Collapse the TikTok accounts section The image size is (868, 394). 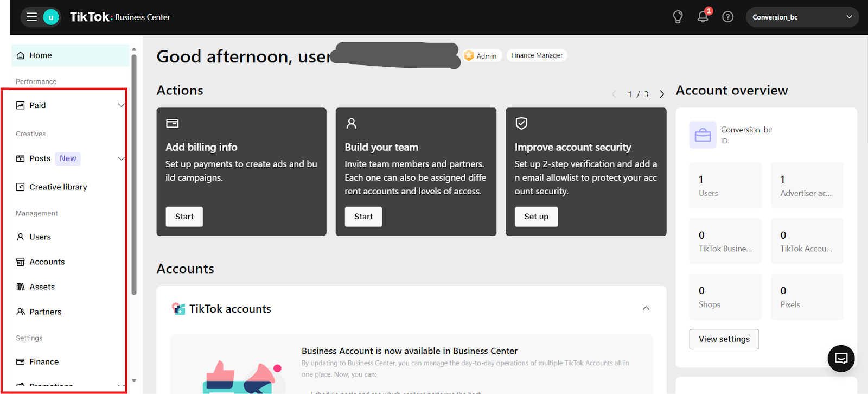pos(646,308)
